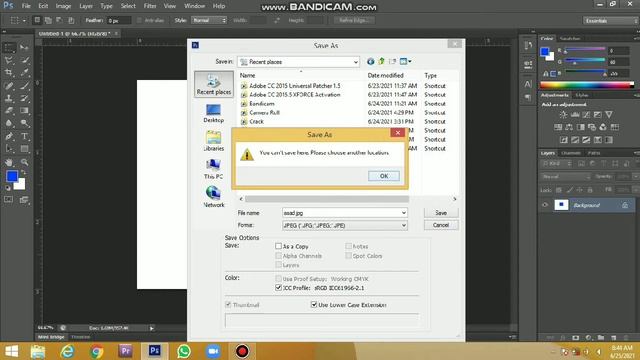
Task: Toggle the Spot Colors checkbox
Action: (348, 256)
